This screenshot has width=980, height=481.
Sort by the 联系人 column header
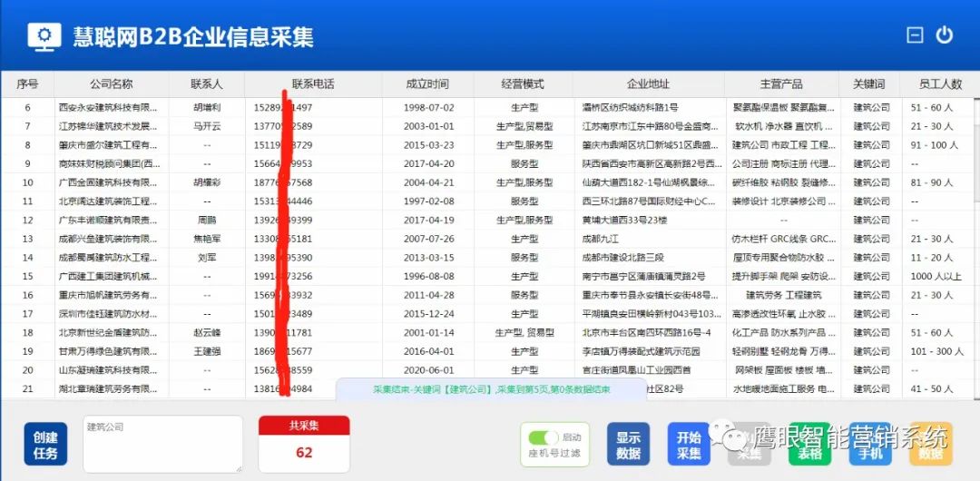[x=207, y=83]
